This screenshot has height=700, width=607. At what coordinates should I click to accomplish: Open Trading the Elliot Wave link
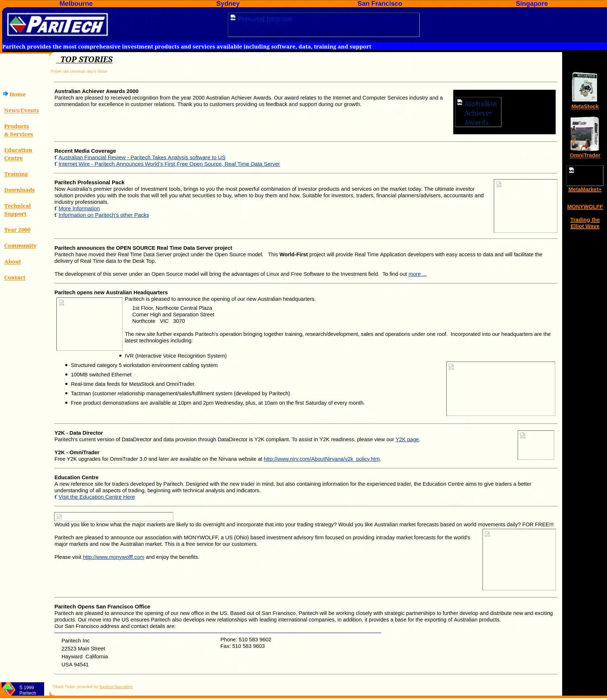click(585, 223)
